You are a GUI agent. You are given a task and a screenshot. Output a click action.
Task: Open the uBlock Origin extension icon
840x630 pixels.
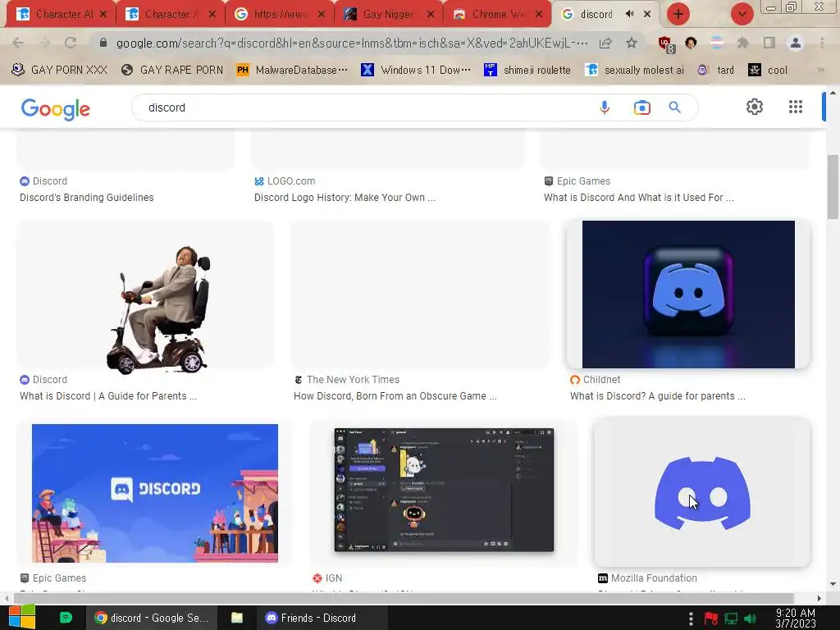coord(665,44)
